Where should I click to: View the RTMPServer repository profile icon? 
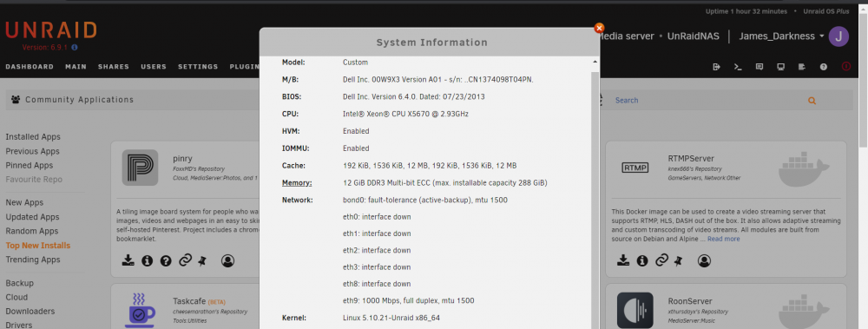[704, 260]
